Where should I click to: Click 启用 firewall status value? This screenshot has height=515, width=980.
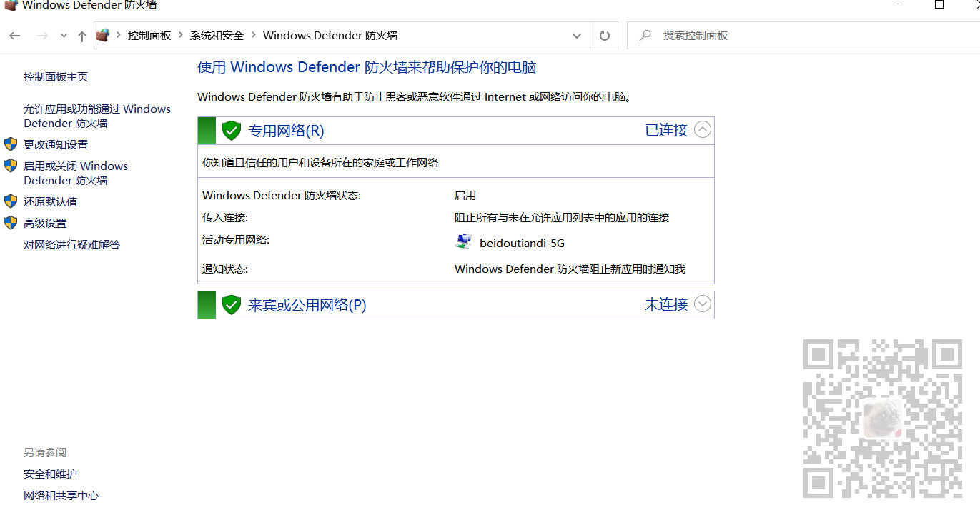[465, 195]
